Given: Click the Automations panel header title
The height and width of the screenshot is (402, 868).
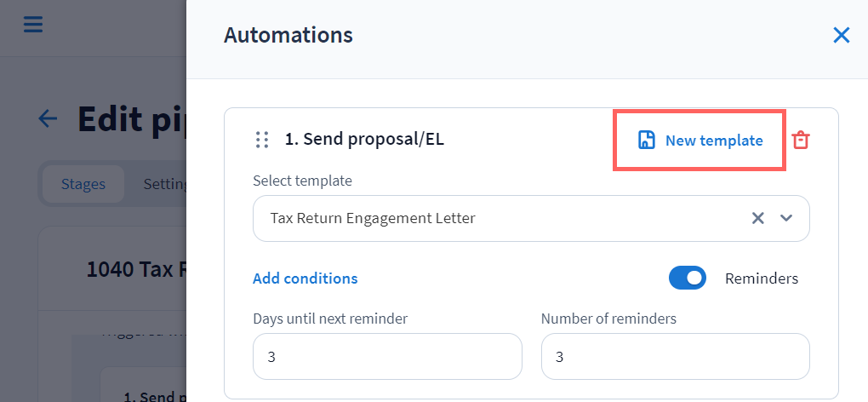Looking at the screenshot, I should [x=288, y=35].
